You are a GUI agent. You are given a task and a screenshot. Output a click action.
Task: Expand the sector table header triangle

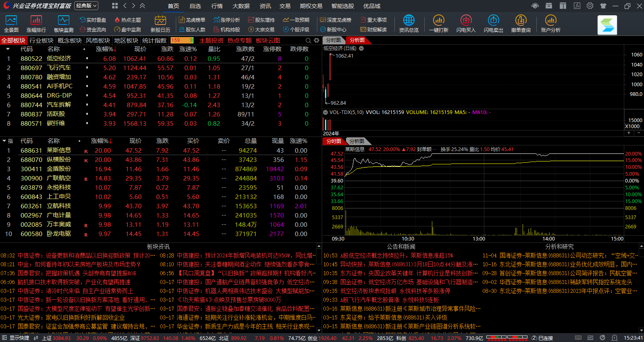[8, 49]
